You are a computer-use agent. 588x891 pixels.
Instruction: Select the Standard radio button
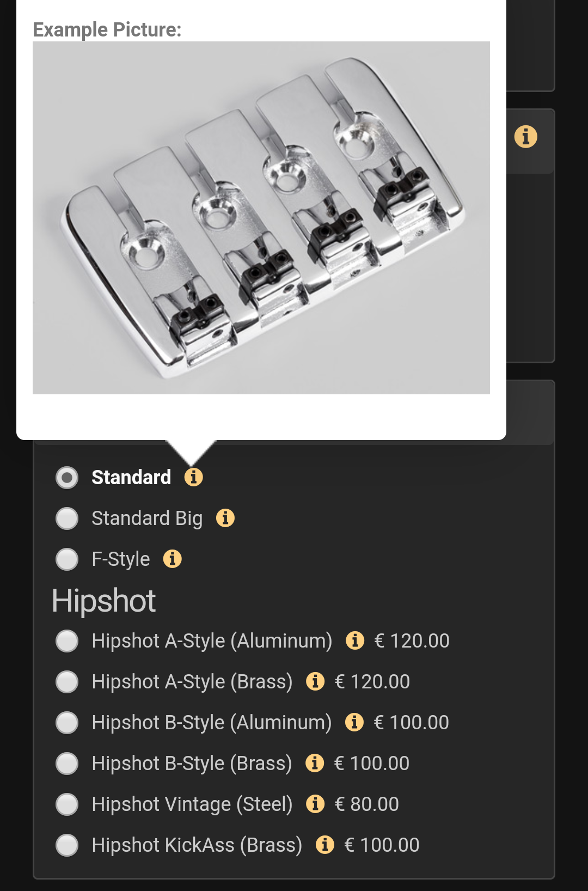67,478
